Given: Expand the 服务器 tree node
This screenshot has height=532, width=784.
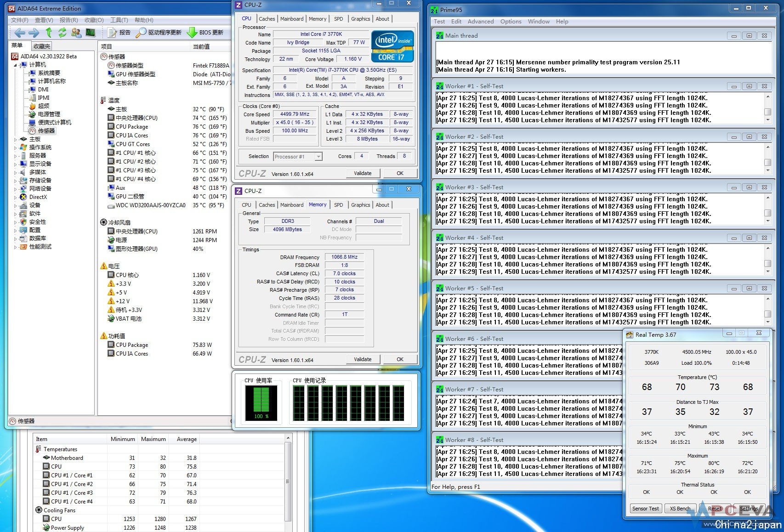Looking at the screenshot, I should 15,156.
